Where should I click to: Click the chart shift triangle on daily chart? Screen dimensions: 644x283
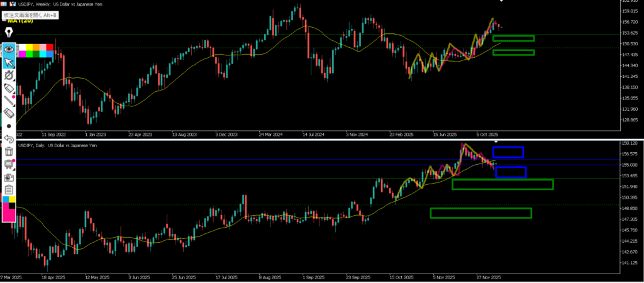click(495, 142)
